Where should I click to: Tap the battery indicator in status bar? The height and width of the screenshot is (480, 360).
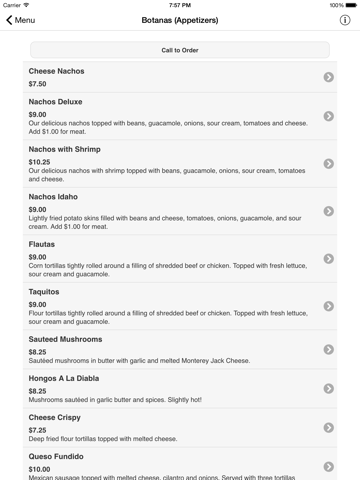351,5
